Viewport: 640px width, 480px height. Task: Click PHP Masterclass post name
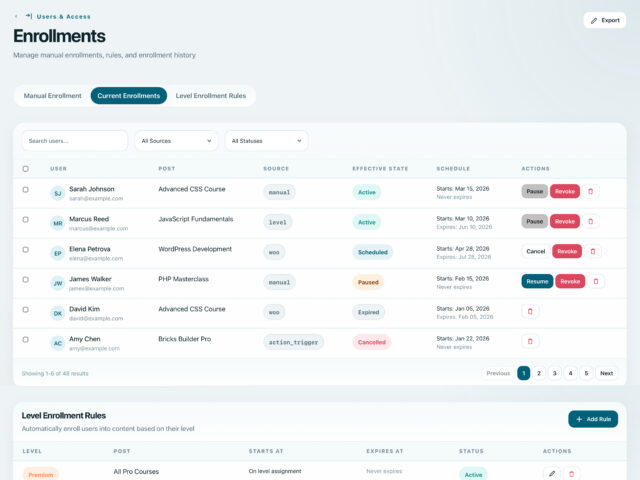[x=183, y=279]
